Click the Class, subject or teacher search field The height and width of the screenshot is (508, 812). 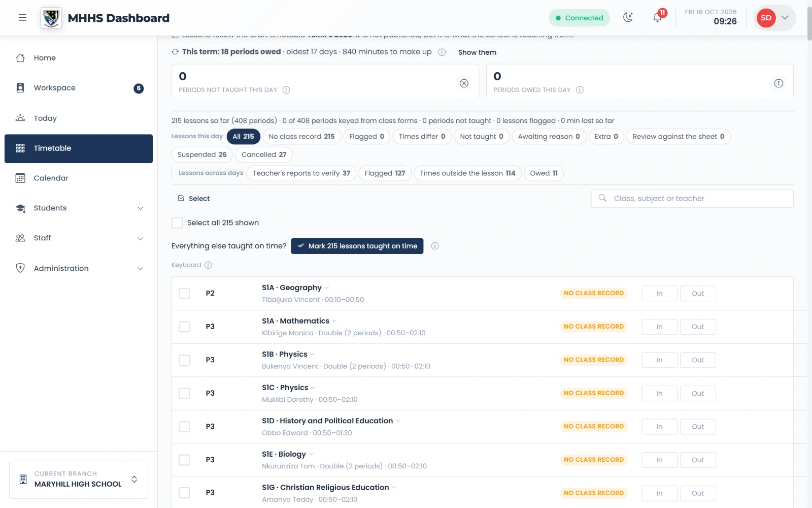tap(692, 199)
